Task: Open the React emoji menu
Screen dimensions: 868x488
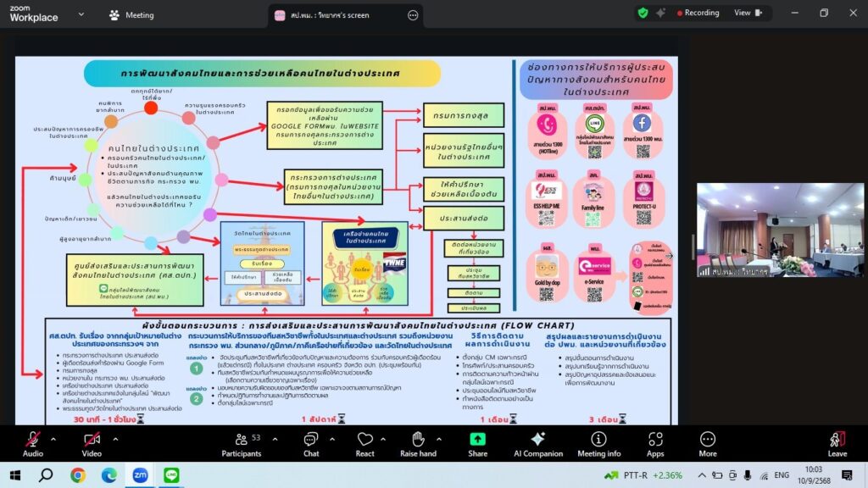Action: (364, 444)
